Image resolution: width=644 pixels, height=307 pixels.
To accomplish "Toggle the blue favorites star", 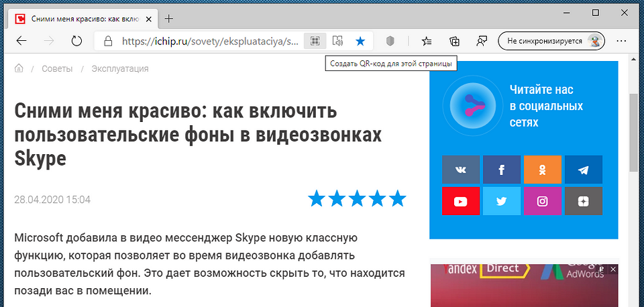I will click(x=360, y=41).
